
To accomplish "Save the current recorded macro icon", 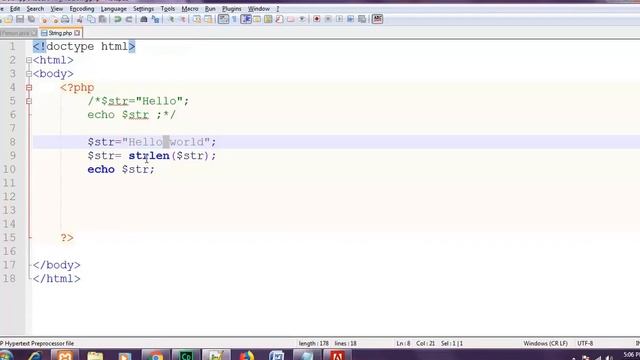I will [362, 19].
